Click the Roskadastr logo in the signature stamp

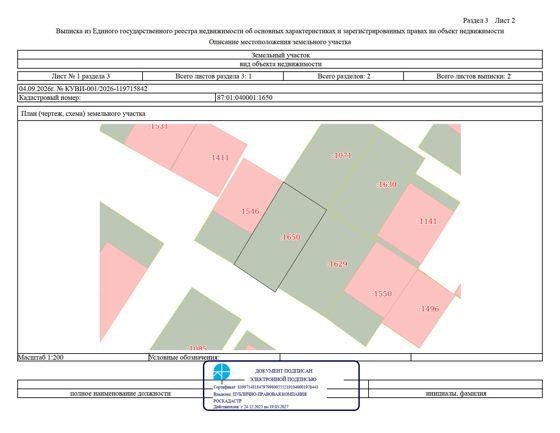221,372
